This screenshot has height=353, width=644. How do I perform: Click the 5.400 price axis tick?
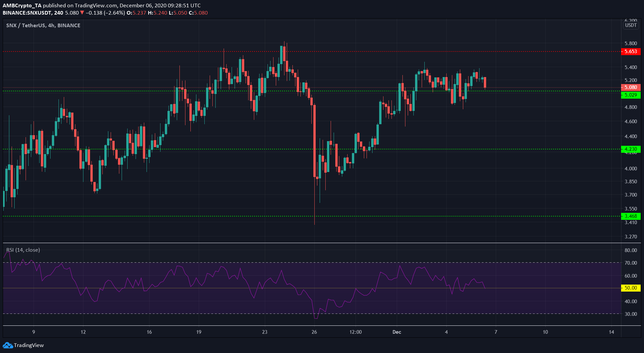631,67
